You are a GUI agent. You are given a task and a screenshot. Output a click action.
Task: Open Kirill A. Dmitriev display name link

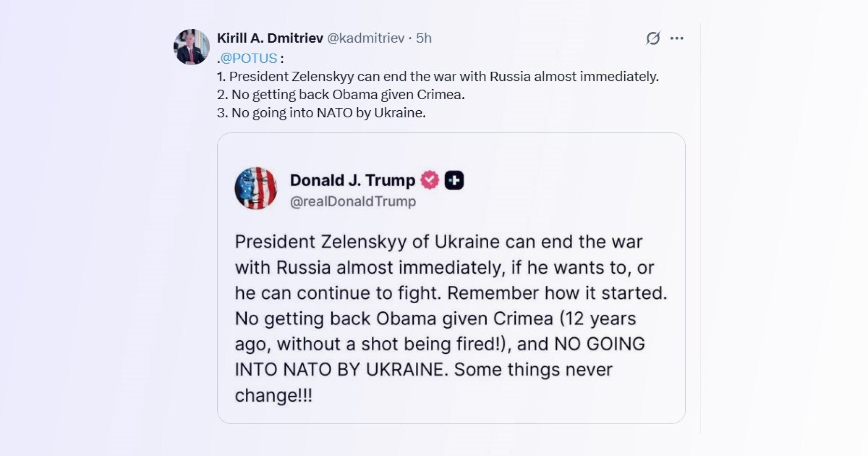click(270, 38)
